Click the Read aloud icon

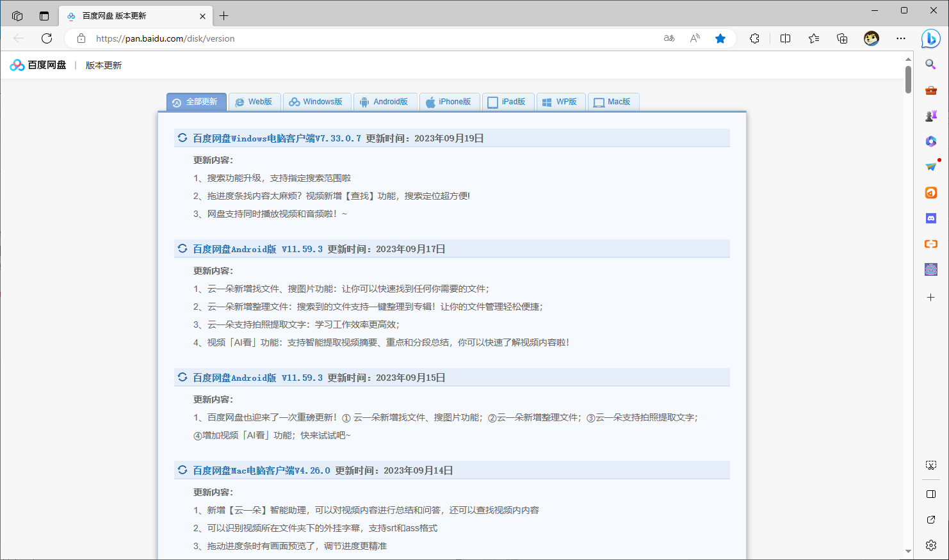pyautogui.click(x=695, y=38)
